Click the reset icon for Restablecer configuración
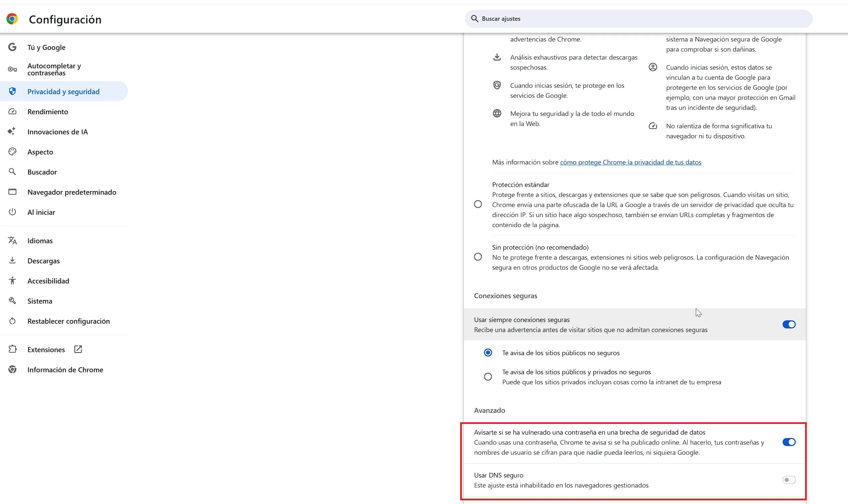Image resolution: width=848 pixels, height=504 pixels. (x=12, y=321)
